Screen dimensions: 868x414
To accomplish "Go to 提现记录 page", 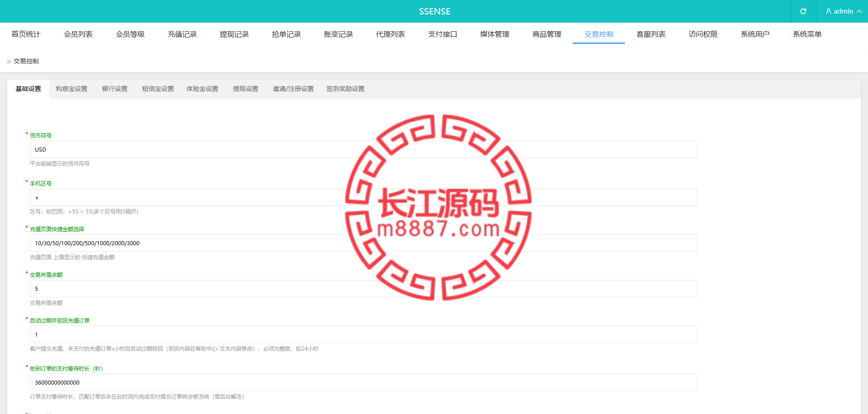I will point(234,34).
